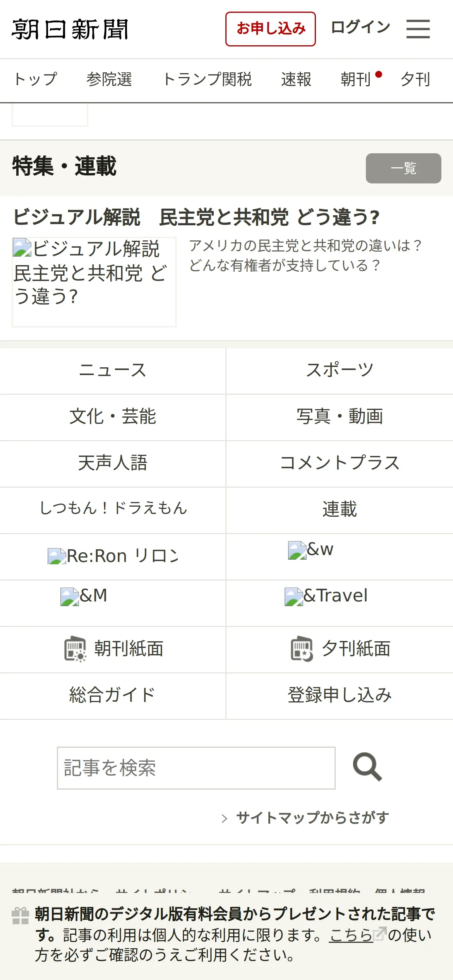Open the &Travel logo link

pos(326,596)
